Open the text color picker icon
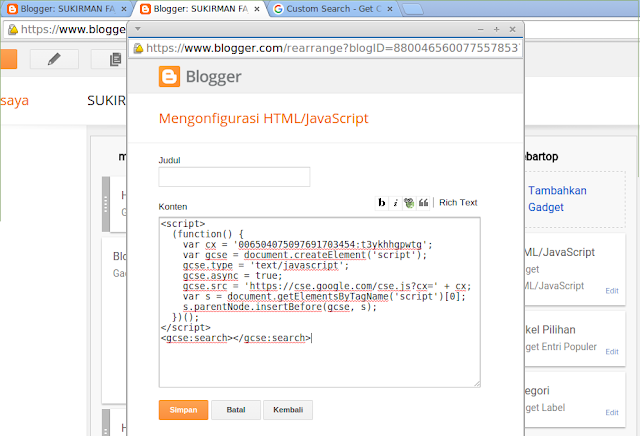Viewport: 640px width, 436px height. [x=409, y=202]
